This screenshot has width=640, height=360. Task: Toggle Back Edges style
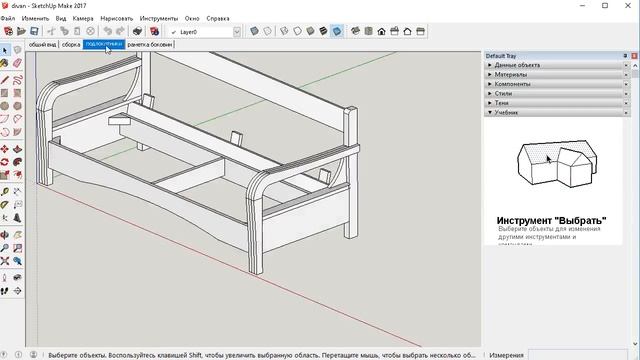coord(267,31)
